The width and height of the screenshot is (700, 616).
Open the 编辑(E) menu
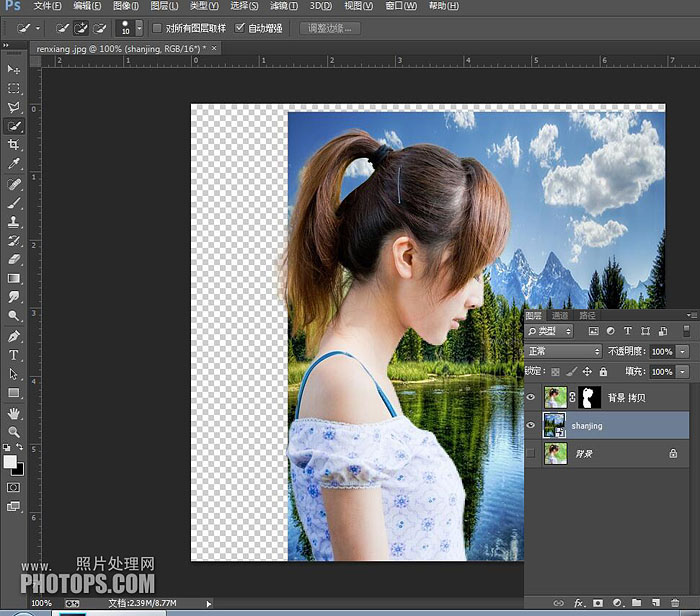pos(87,6)
